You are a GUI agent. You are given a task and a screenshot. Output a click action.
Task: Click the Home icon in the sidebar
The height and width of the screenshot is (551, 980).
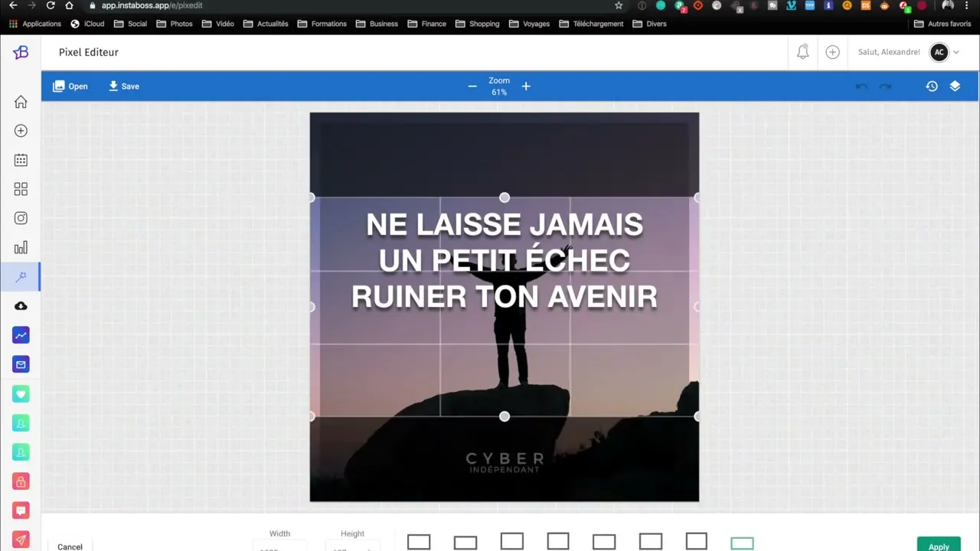pos(21,102)
